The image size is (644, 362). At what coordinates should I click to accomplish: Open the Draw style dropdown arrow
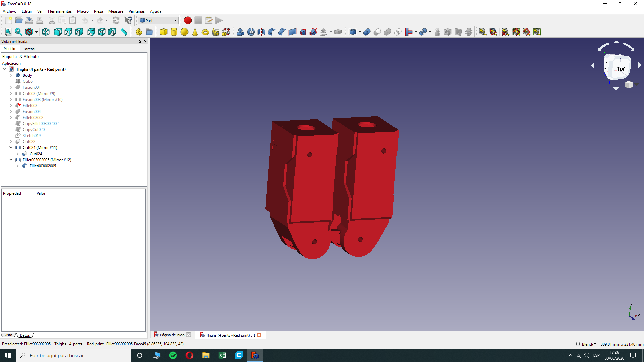36,32
